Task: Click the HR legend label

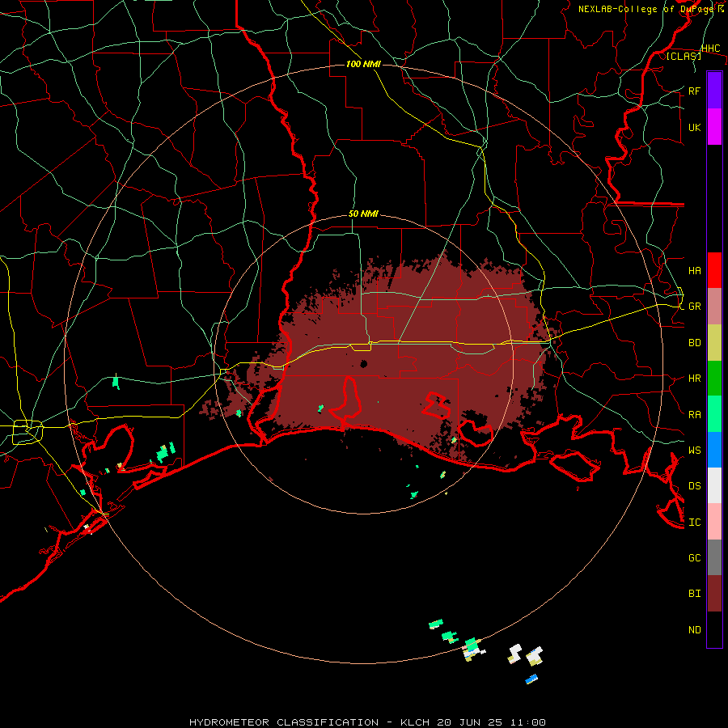Action: point(694,379)
